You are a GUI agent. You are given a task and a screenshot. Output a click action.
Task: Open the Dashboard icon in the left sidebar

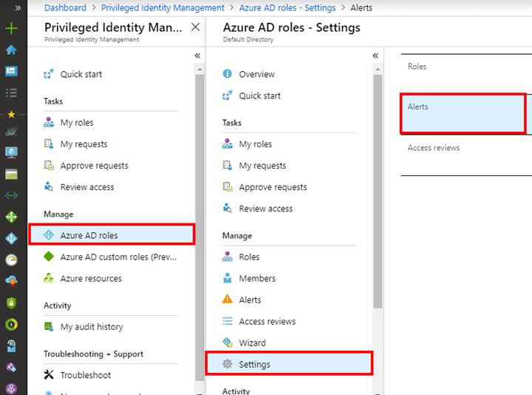(x=11, y=71)
